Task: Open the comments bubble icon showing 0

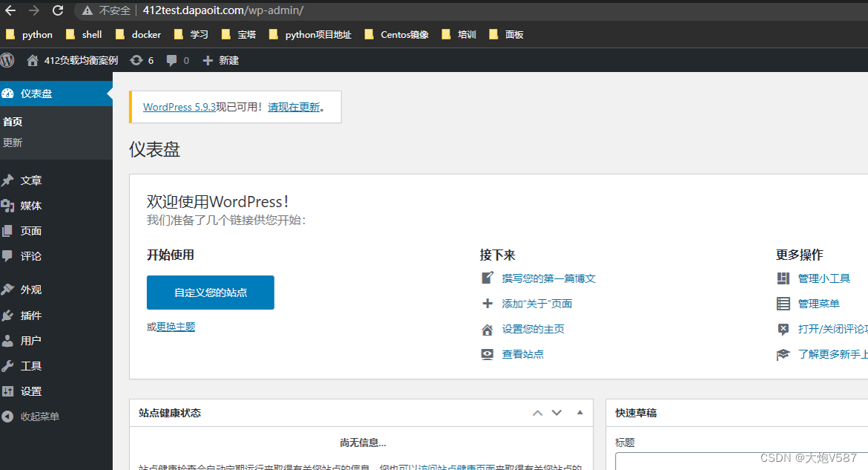Action: tap(171, 60)
